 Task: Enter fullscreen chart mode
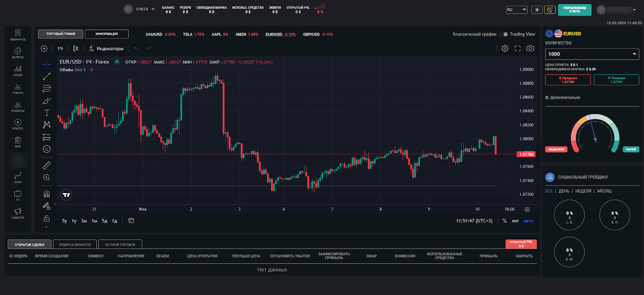coord(518,48)
